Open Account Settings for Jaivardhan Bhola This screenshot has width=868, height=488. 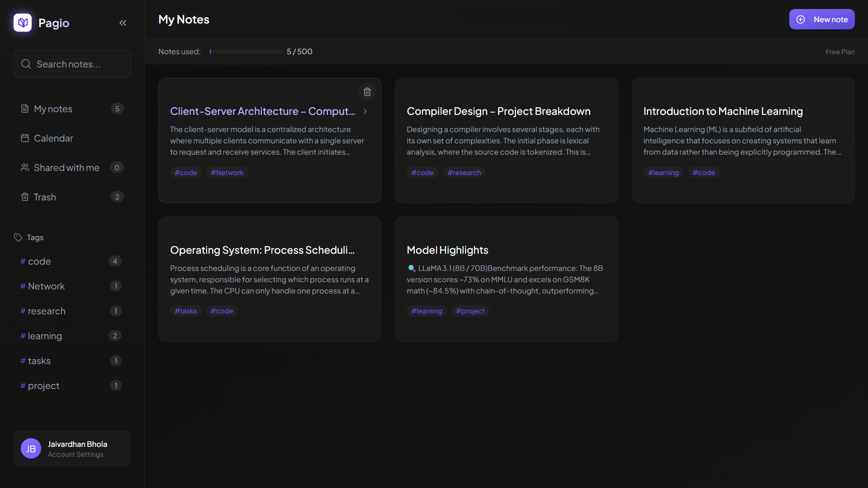click(x=72, y=448)
